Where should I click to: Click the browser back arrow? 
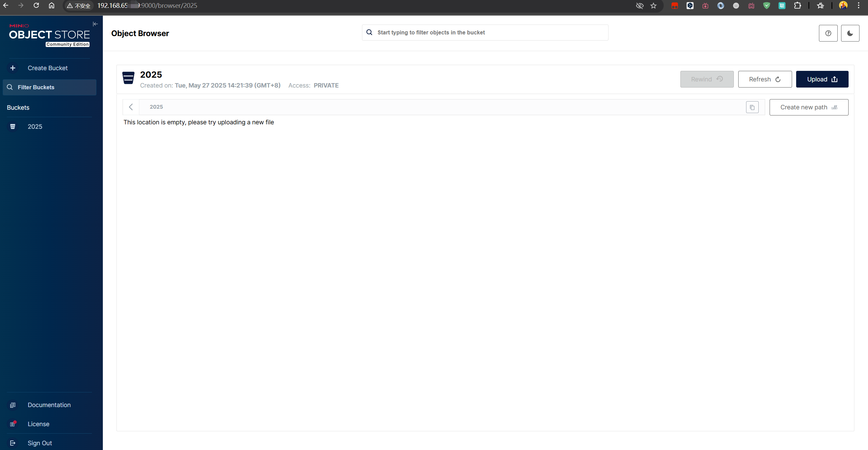point(6,5)
